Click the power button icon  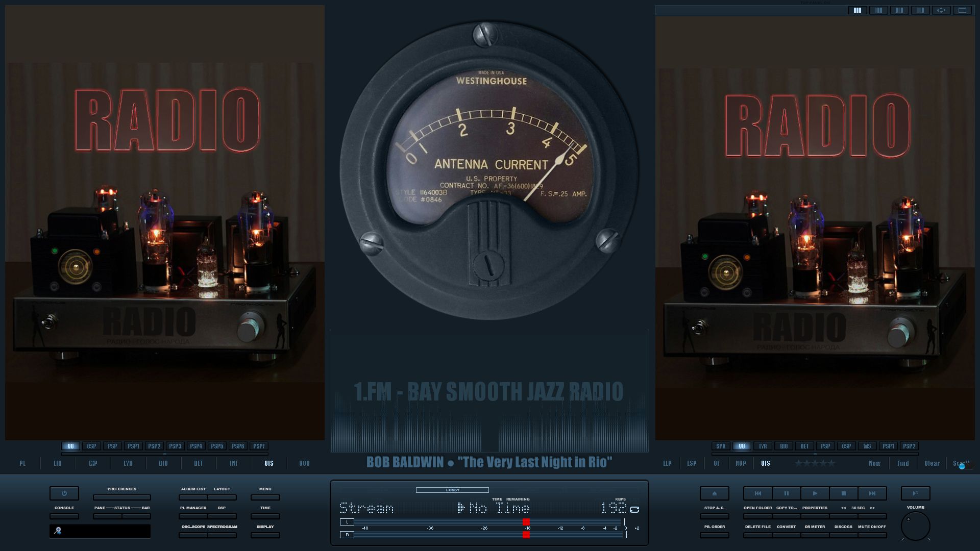(x=64, y=493)
